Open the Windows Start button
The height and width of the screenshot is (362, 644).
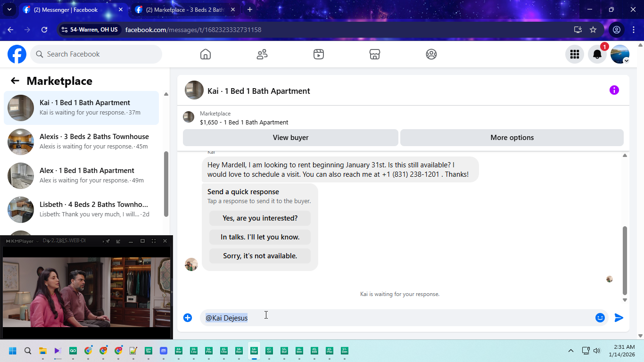point(13,351)
